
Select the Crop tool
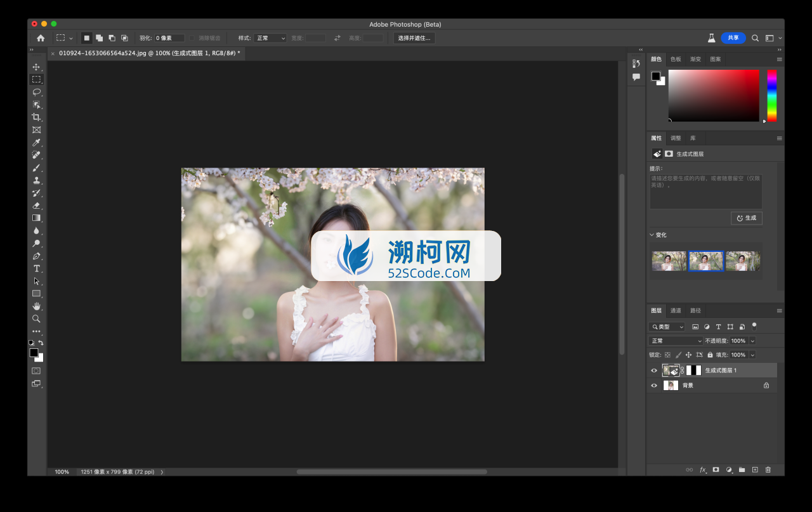pyautogui.click(x=36, y=117)
